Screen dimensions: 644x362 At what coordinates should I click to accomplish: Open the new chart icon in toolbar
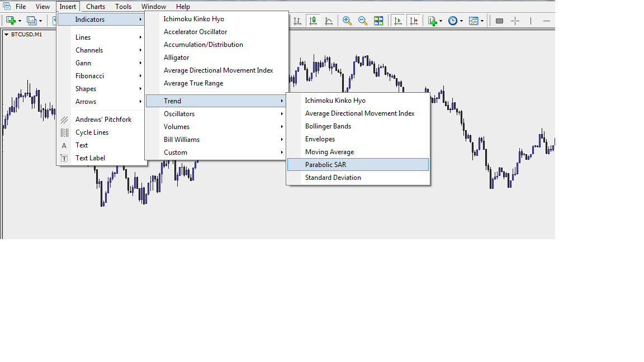pyautogui.click(x=11, y=21)
